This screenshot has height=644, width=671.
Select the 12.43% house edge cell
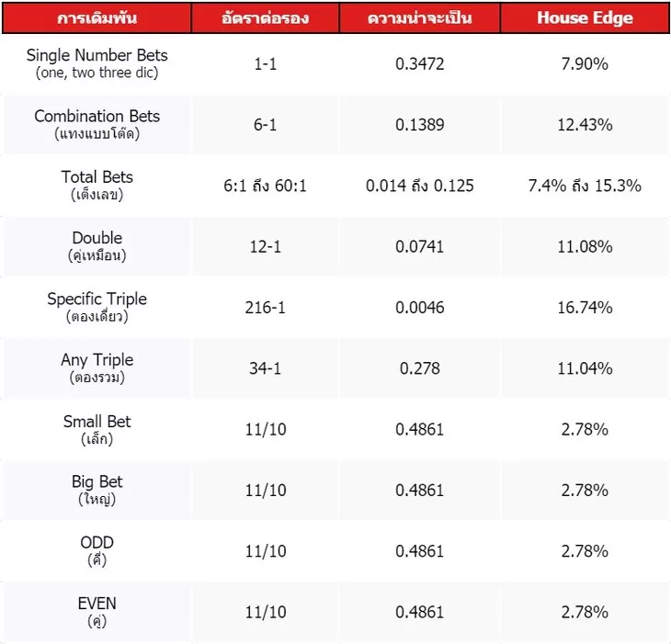[586, 125]
